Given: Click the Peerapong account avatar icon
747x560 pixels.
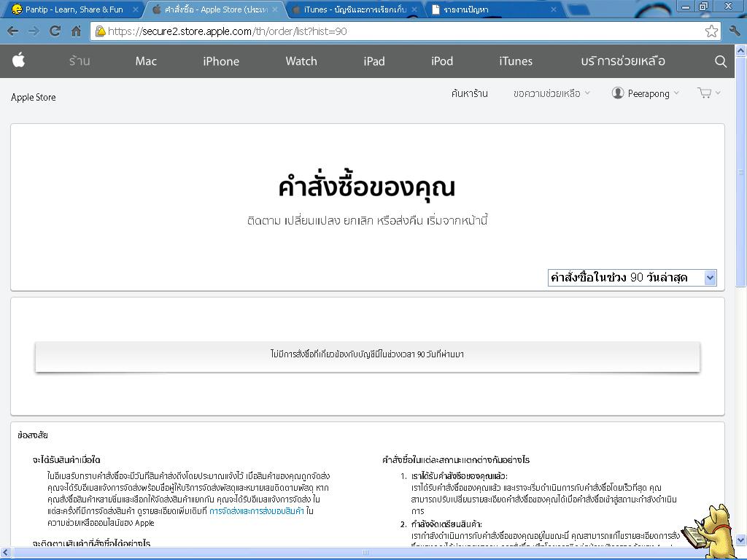Looking at the screenshot, I should [617, 93].
